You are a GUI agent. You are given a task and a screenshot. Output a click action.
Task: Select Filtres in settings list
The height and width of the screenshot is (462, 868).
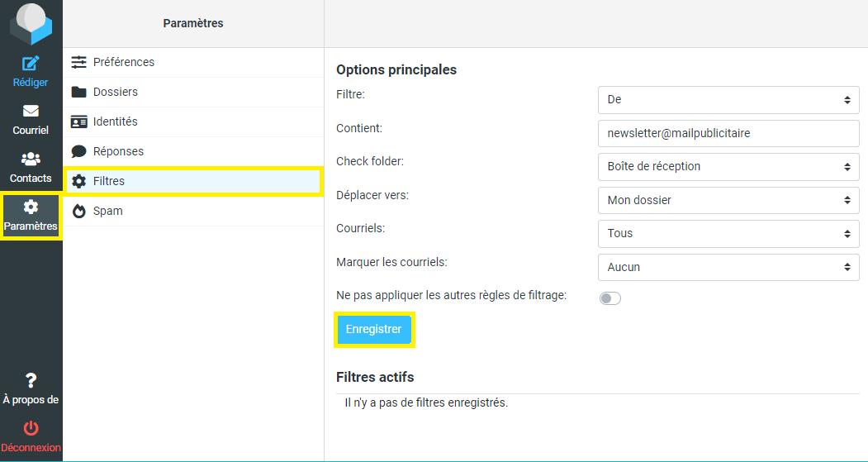tap(193, 181)
